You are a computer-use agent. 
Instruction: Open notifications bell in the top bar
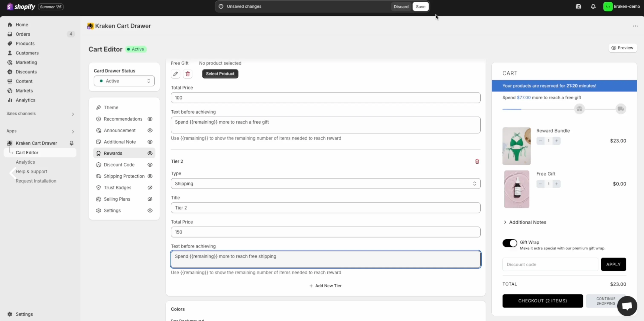(593, 6)
